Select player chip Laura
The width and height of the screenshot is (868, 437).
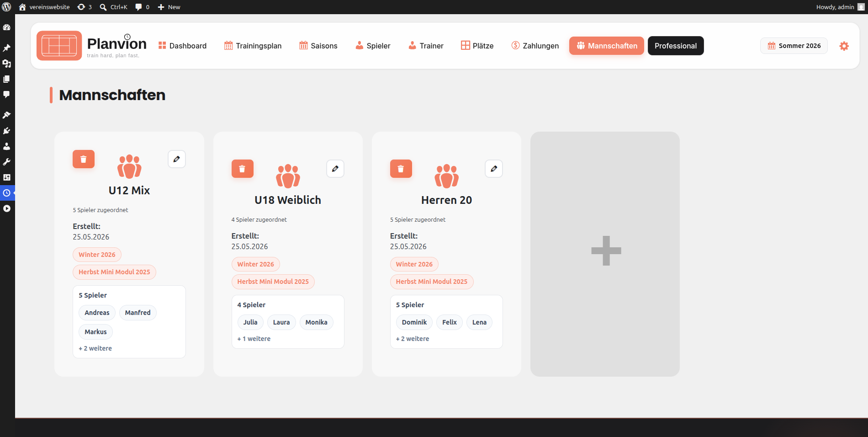281,322
